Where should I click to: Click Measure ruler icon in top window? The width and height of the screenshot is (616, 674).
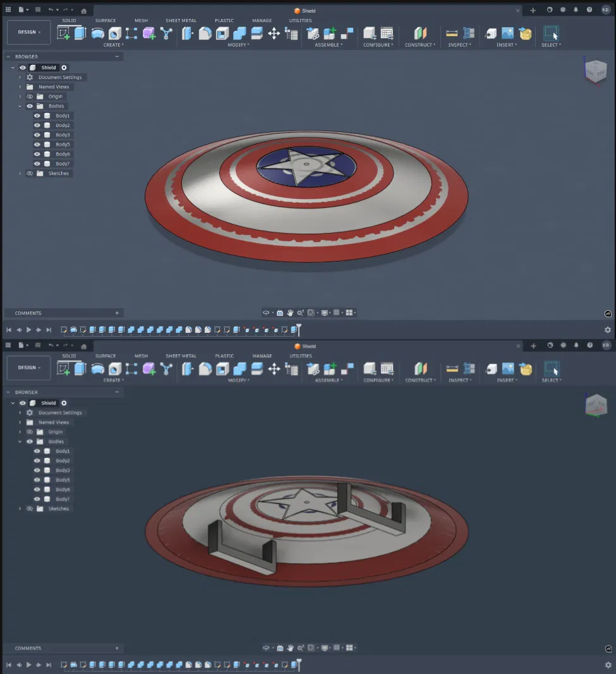click(452, 33)
